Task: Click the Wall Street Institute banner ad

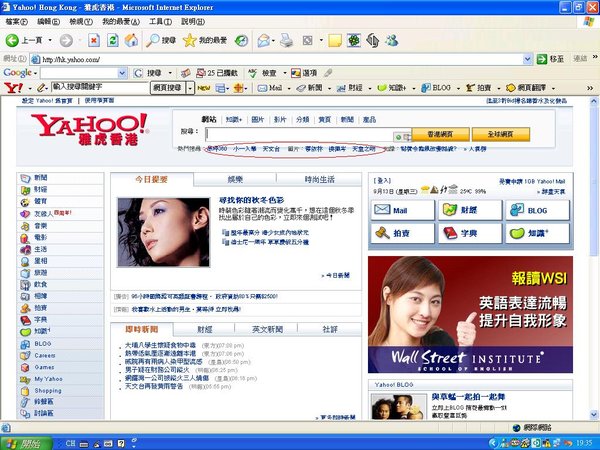Action: [x=470, y=314]
